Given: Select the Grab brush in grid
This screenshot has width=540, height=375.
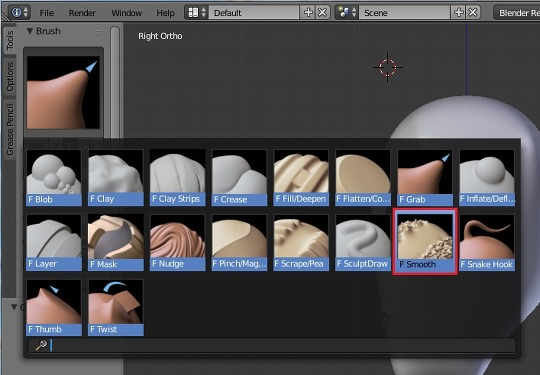Looking at the screenshot, I should [425, 178].
